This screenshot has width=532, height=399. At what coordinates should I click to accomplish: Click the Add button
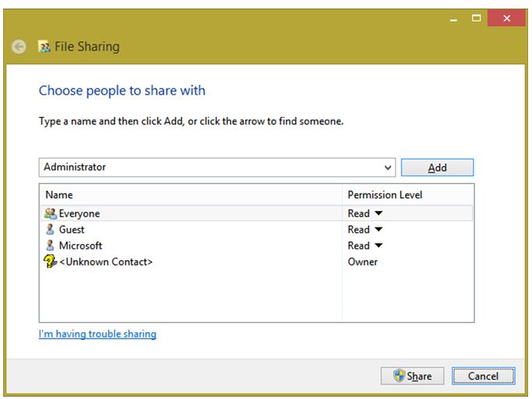pyautogui.click(x=437, y=168)
